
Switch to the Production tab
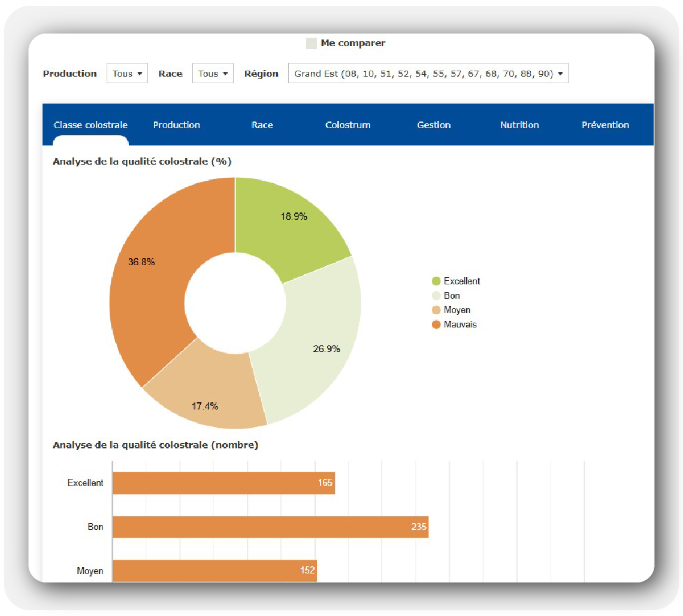pyautogui.click(x=176, y=125)
